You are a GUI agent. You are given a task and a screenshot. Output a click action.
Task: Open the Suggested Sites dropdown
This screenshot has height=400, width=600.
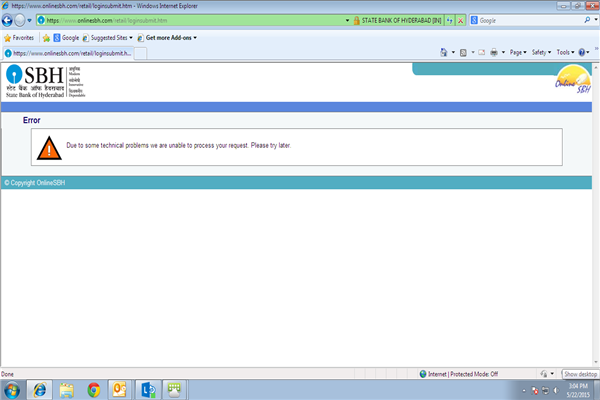(x=108, y=38)
